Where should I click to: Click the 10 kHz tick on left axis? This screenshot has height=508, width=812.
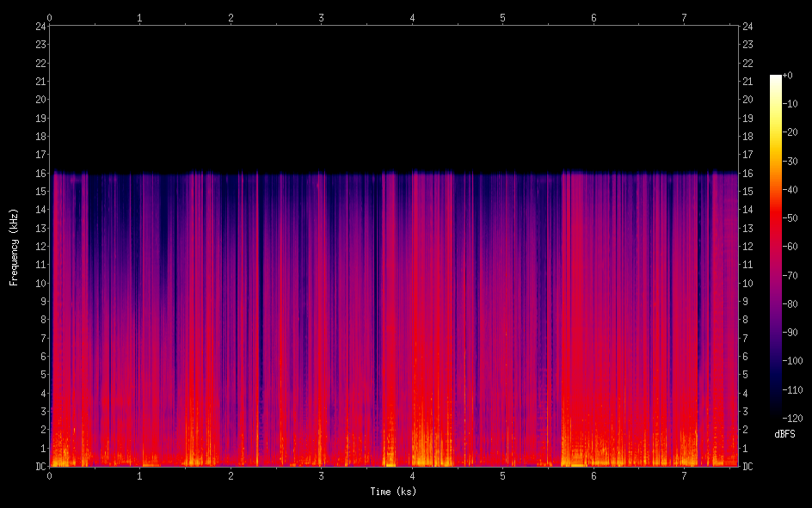point(40,283)
